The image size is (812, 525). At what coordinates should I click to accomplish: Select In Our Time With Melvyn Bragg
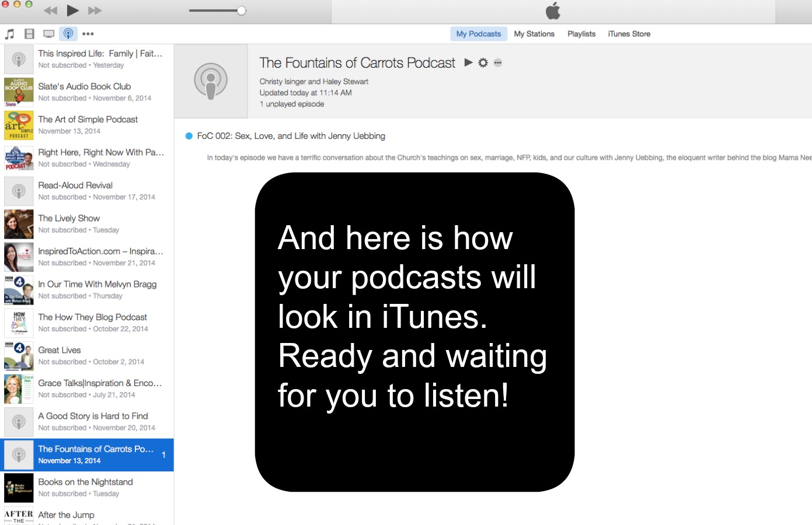click(87, 289)
